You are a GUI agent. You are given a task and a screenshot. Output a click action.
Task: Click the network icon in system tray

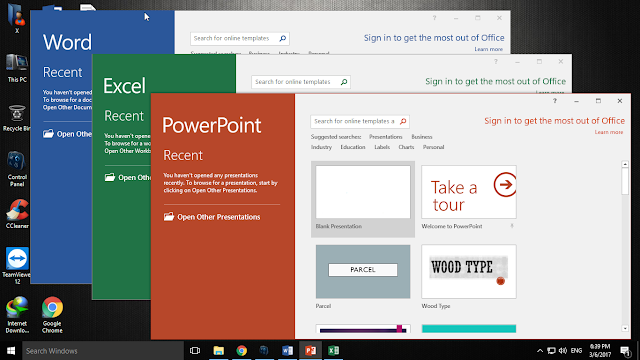pos(551,351)
